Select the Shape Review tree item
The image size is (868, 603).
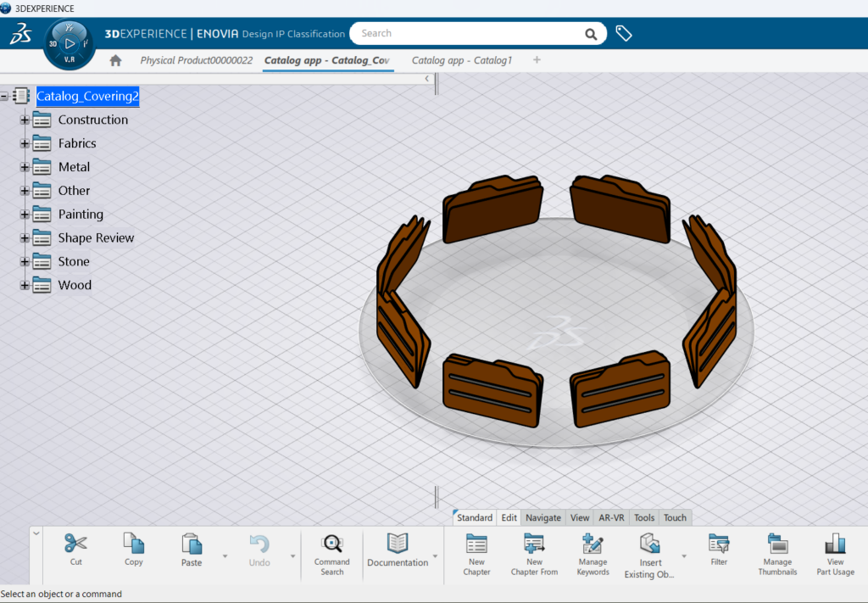click(x=96, y=238)
